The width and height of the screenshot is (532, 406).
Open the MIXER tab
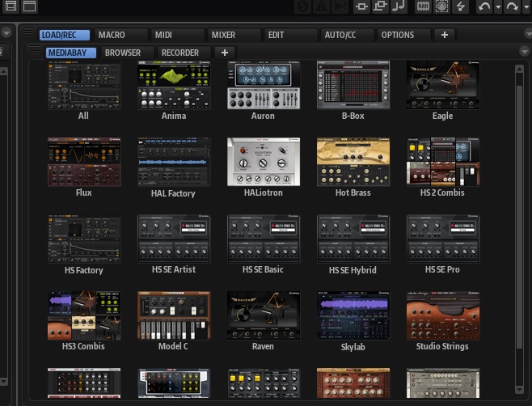click(234, 35)
